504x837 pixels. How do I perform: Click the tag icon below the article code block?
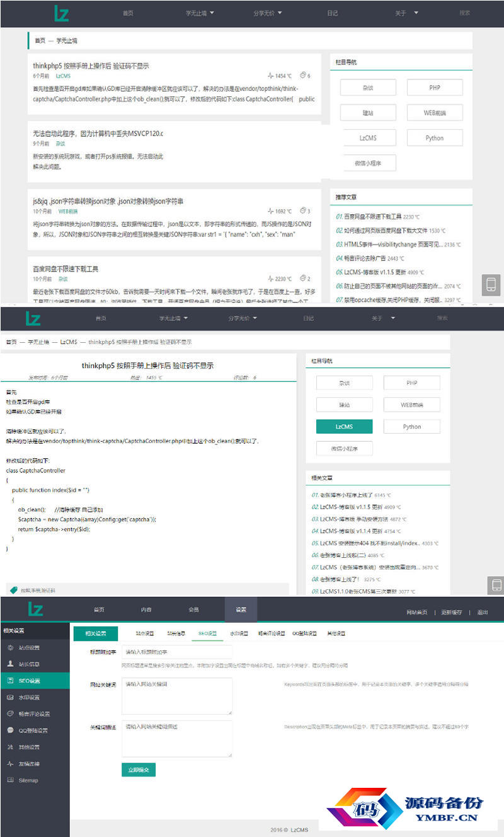(14, 591)
